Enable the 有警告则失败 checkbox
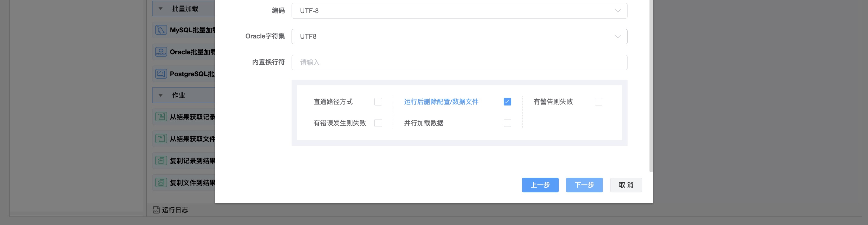 tap(598, 102)
